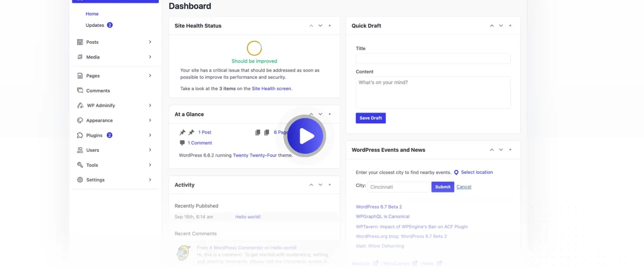Move Quick Draft panel up
Screen dimensions: 644x268
(x=492, y=26)
